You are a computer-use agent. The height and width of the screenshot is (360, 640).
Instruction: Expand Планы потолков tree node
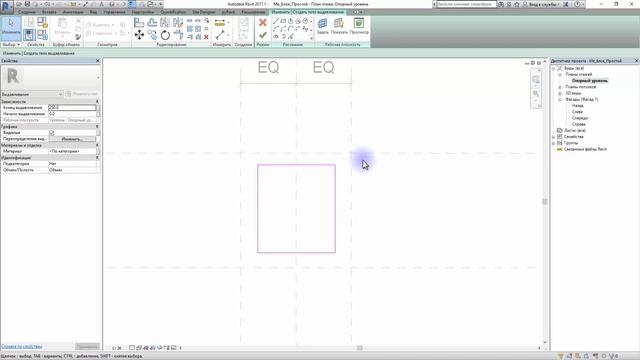tap(560, 87)
